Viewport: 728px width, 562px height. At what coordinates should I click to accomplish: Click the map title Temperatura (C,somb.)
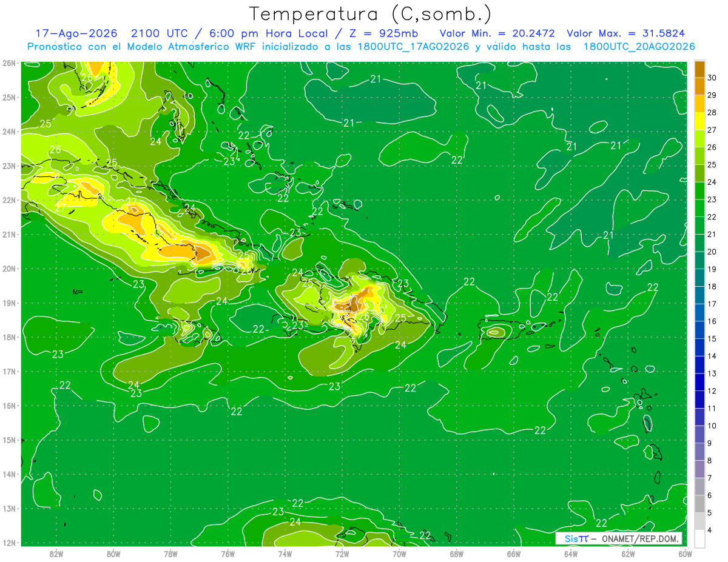pyautogui.click(x=369, y=14)
